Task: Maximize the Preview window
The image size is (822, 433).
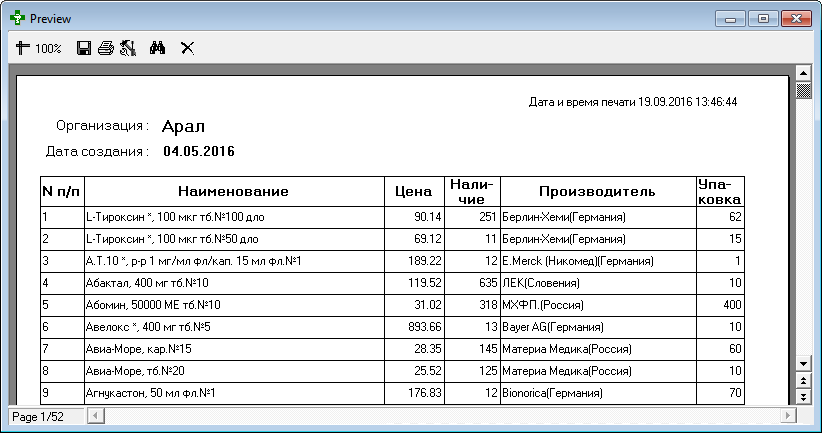Action: (762, 18)
